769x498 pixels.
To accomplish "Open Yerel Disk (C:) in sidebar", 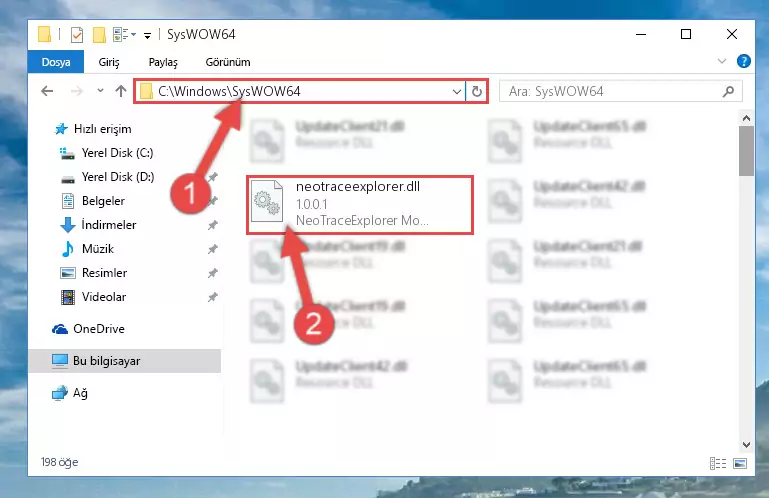I will 117,153.
